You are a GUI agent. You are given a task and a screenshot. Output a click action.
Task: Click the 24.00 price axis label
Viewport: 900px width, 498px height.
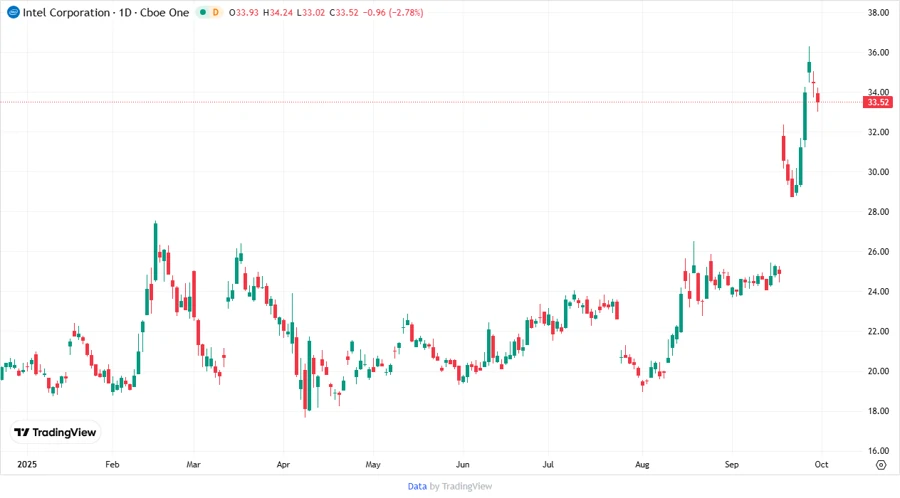pos(878,291)
